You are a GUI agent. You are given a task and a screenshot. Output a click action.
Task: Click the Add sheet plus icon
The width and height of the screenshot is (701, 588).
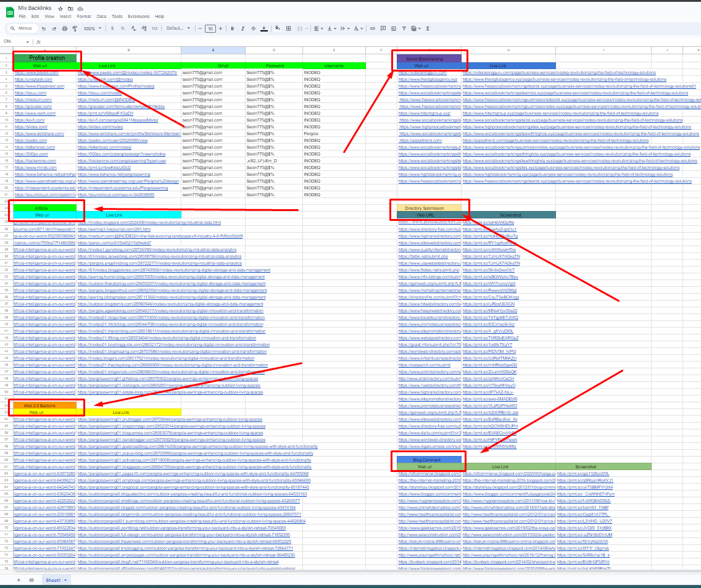coord(18,580)
